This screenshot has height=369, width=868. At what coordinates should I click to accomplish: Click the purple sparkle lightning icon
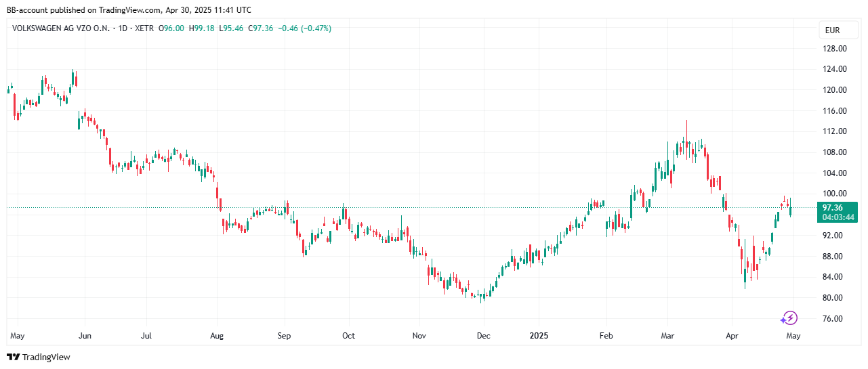[x=789, y=318]
